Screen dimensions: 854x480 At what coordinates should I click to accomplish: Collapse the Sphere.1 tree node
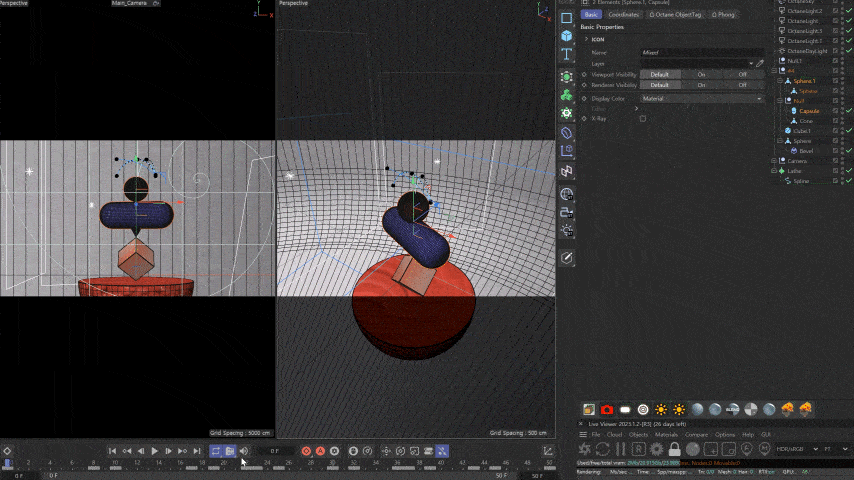(780, 81)
